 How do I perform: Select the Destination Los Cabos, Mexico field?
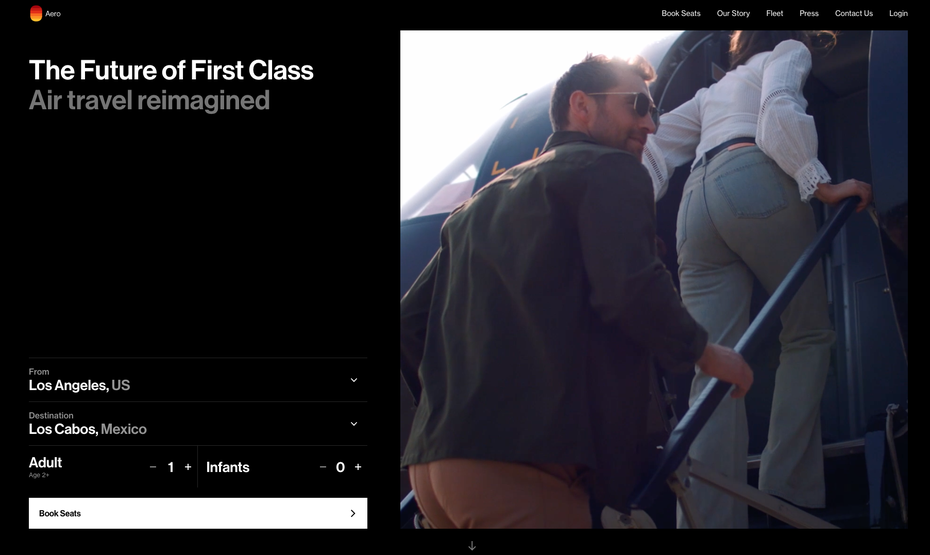198,424
